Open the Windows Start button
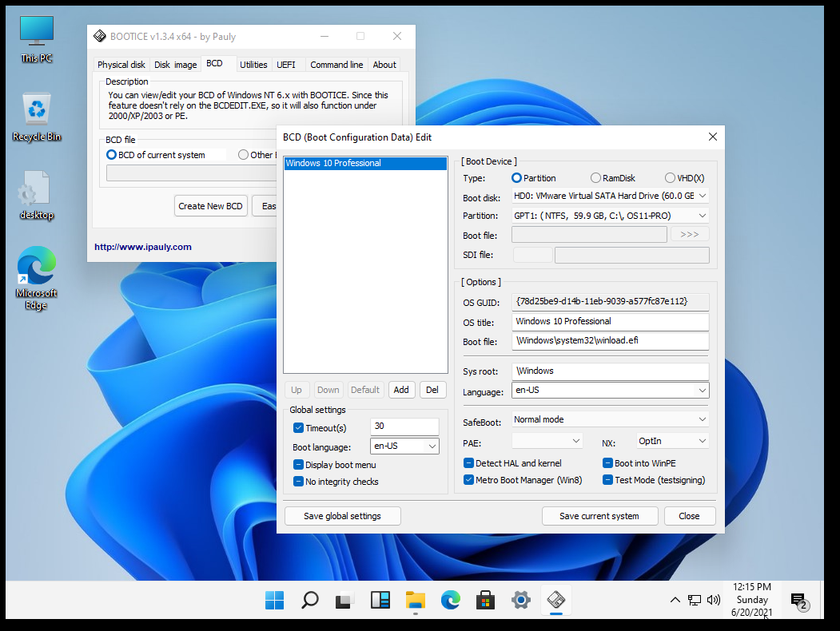This screenshot has width=840, height=631. pos(275,600)
